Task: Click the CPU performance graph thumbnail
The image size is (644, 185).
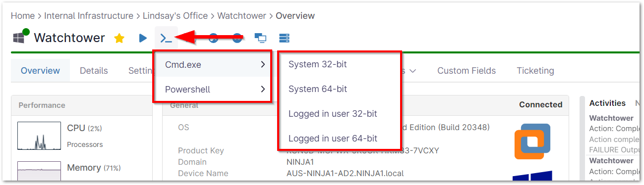Action: pyautogui.click(x=39, y=136)
